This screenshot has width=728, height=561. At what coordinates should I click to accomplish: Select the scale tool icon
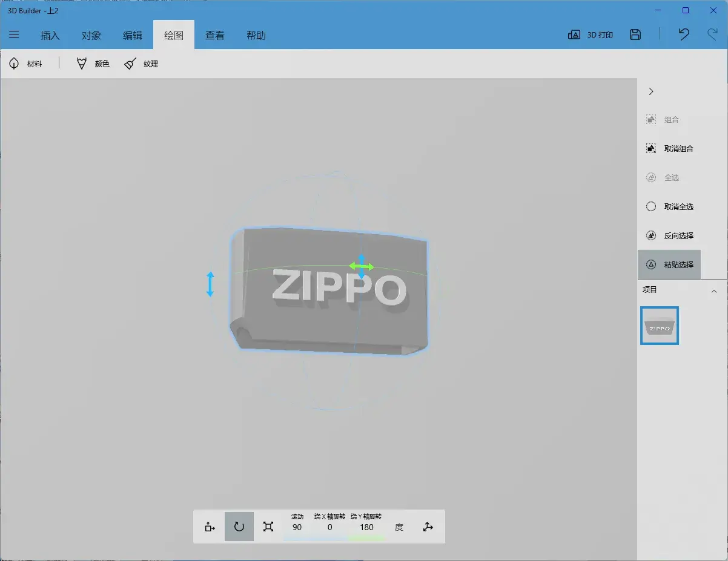pyautogui.click(x=268, y=527)
